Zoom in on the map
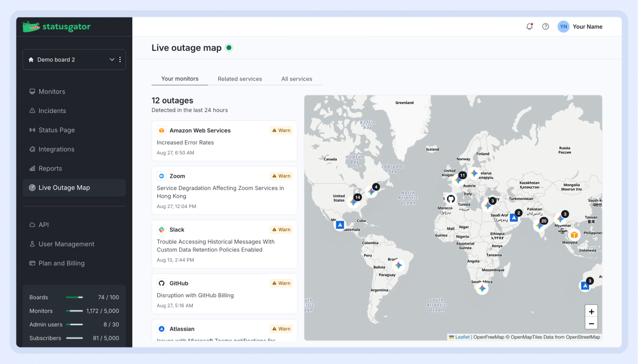This screenshot has width=638, height=364. tap(591, 311)
